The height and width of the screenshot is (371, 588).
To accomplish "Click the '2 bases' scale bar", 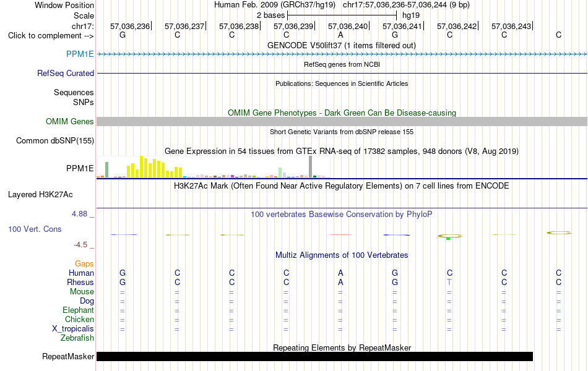I will point(342,15).
